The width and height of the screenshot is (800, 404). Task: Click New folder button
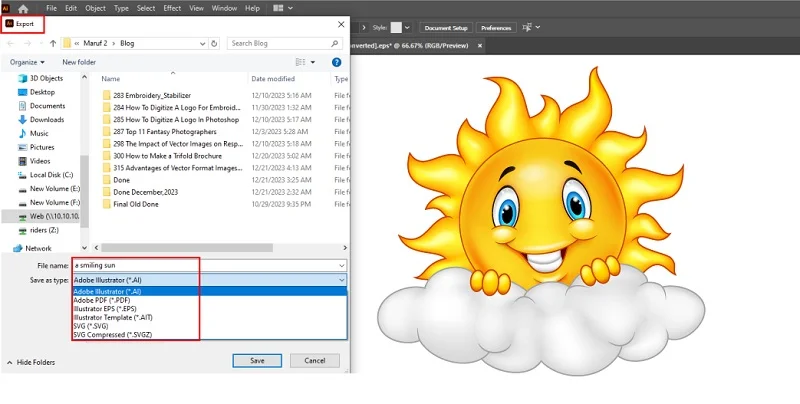(79, 62)
